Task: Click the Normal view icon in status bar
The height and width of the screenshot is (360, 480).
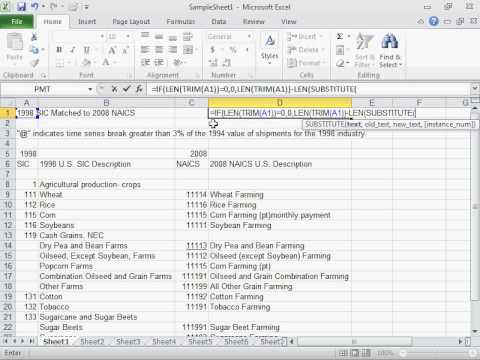Action: [x=342, y=353]
